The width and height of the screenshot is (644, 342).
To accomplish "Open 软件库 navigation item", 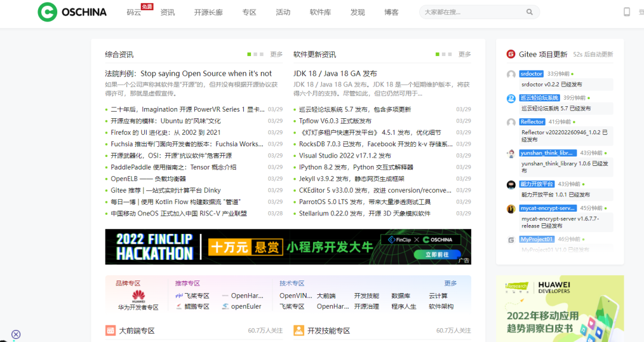I will coord(320,13).
